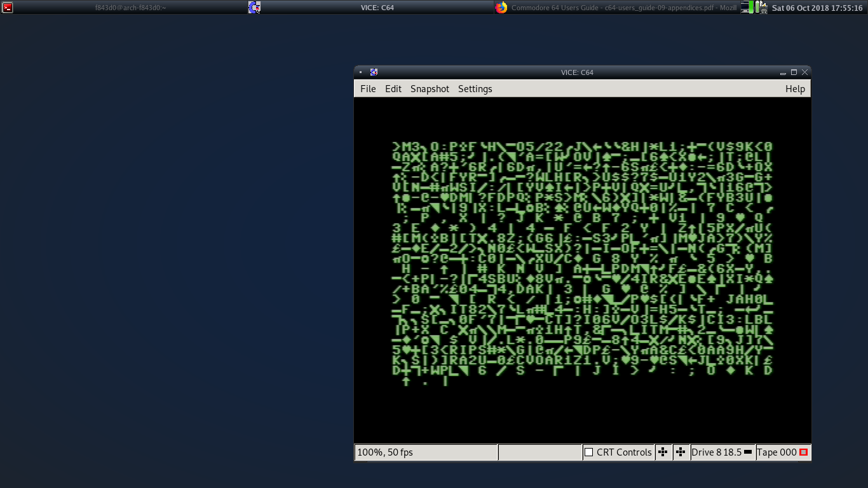Open the Snapshot menu
Viewport: 868px width, 488px height.
(x=430, y=89)
